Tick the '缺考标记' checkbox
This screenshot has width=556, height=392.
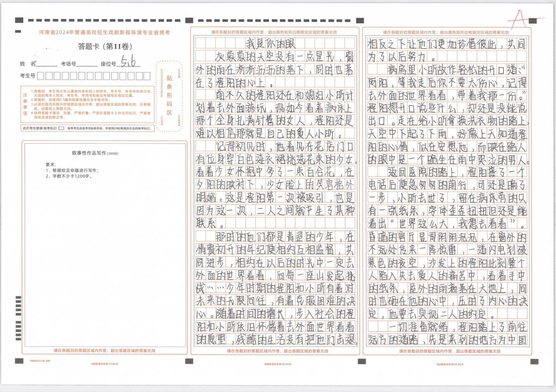click(x=61, y=128)
